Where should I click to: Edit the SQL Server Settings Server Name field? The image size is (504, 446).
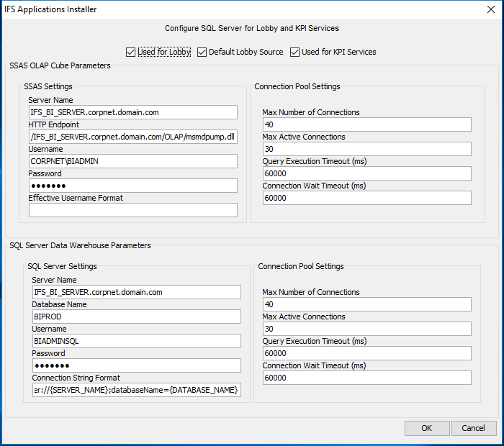(x=137, y=292)
